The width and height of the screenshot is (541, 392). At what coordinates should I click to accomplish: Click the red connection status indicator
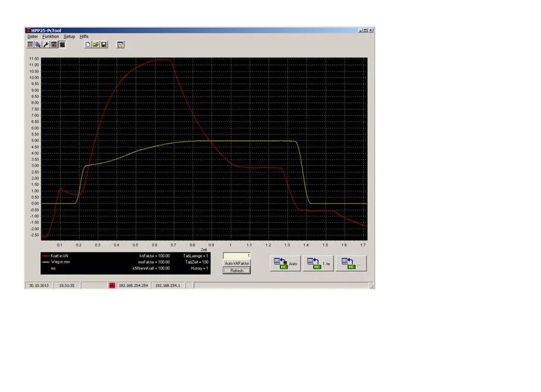[x=112, y=286]
